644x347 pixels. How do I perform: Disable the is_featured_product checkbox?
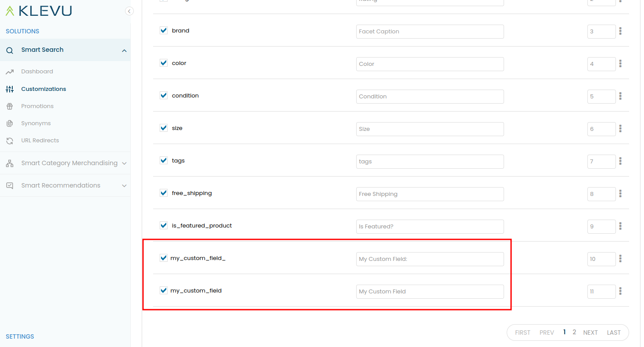click(164, 226)
